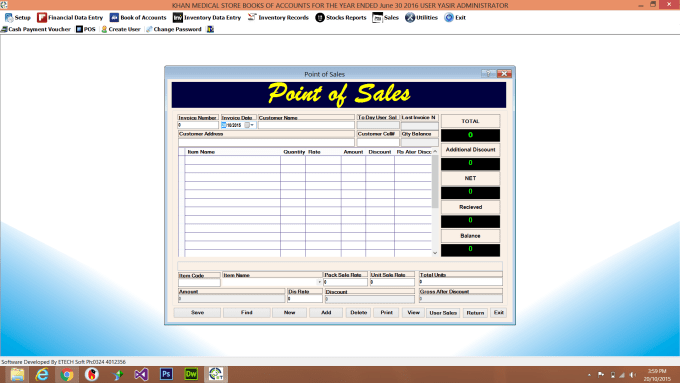Screen dimensions: 680x383
Task: Open the Item Name dropdown
Action: (320, 282)
